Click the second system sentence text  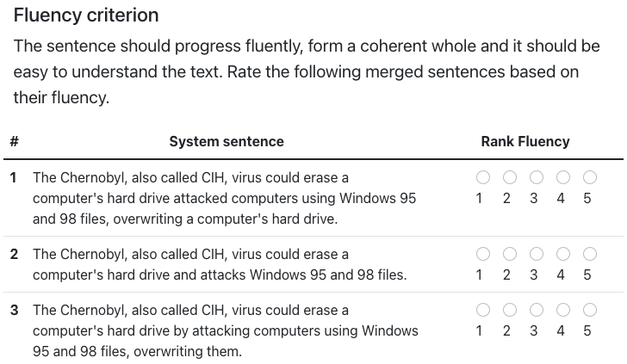[x=220, y=264]
